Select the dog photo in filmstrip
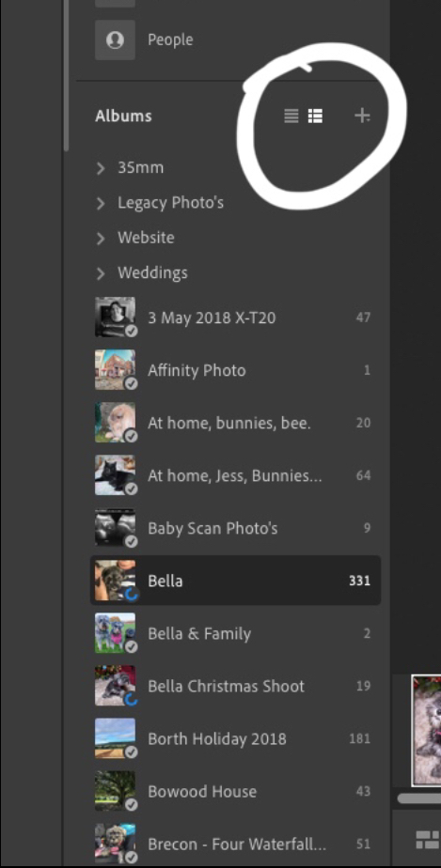Viewport: 441px width, 868px height. (427, 730)
